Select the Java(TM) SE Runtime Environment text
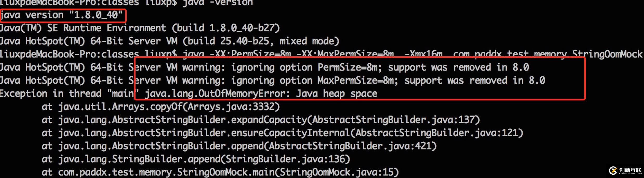The image size is (644, 178). point(83,28)
